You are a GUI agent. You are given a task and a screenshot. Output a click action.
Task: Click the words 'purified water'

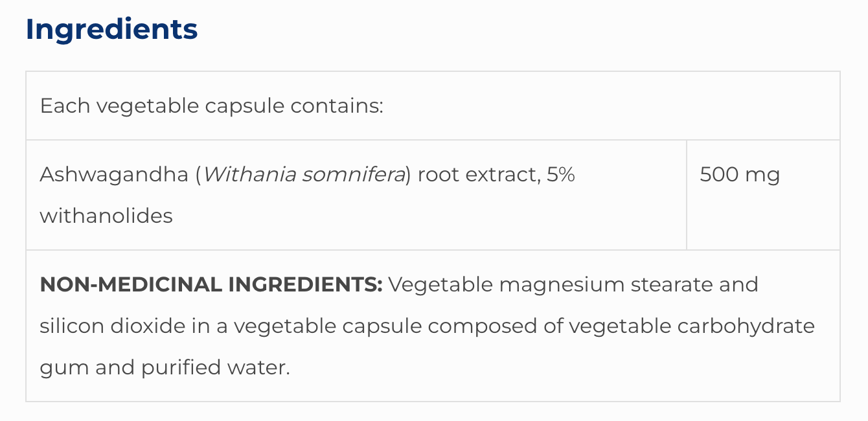[215, 367]
